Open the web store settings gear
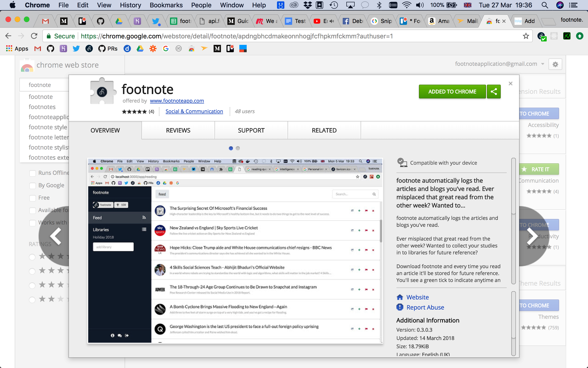Viewport: 588px width, 368px height. [555, 64]
